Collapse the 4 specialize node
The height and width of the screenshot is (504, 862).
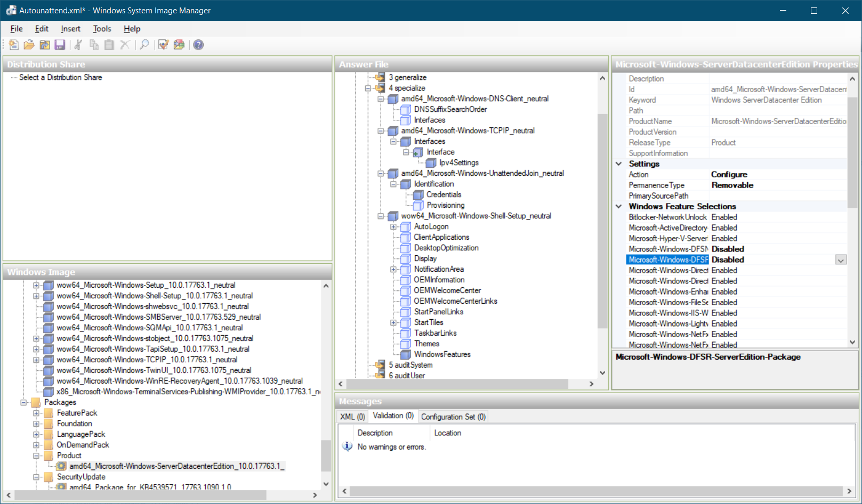[x=368, y=88]
